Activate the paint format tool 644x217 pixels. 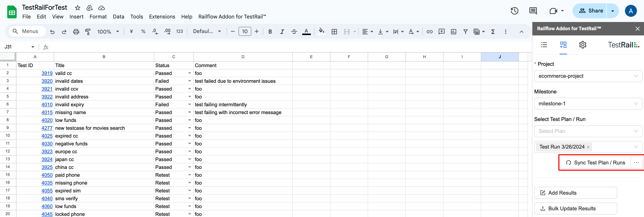pyautogui.click(x=88, y=32)
